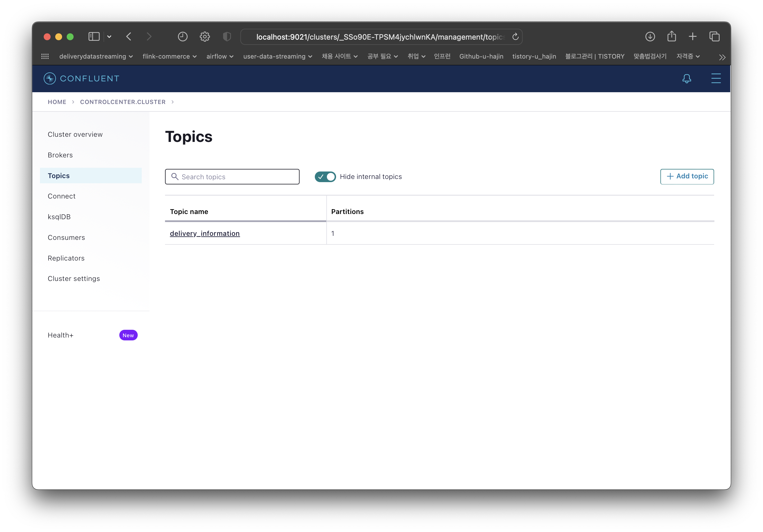Expand the flink-commerce bookmarks dropdown
The image size is (763, 532).
170,57
